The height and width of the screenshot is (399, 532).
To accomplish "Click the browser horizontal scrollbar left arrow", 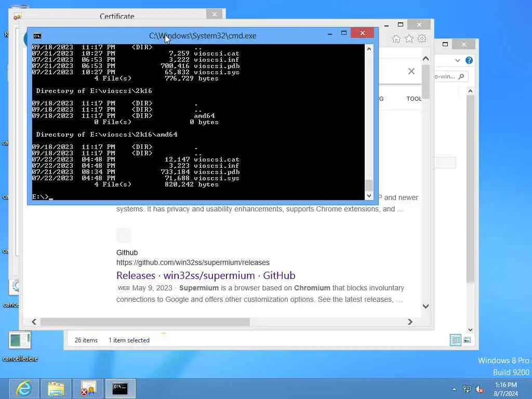I will (x=34, y=322).
